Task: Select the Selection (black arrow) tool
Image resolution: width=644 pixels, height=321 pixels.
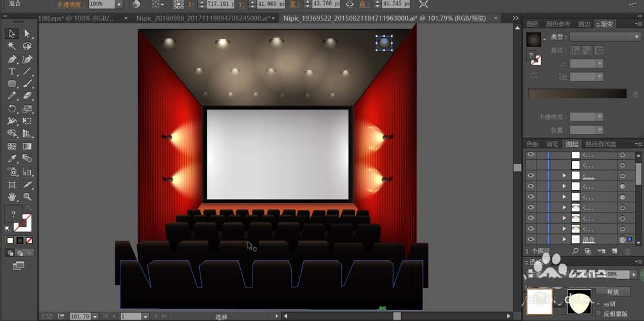Action: tap(12, 34)
